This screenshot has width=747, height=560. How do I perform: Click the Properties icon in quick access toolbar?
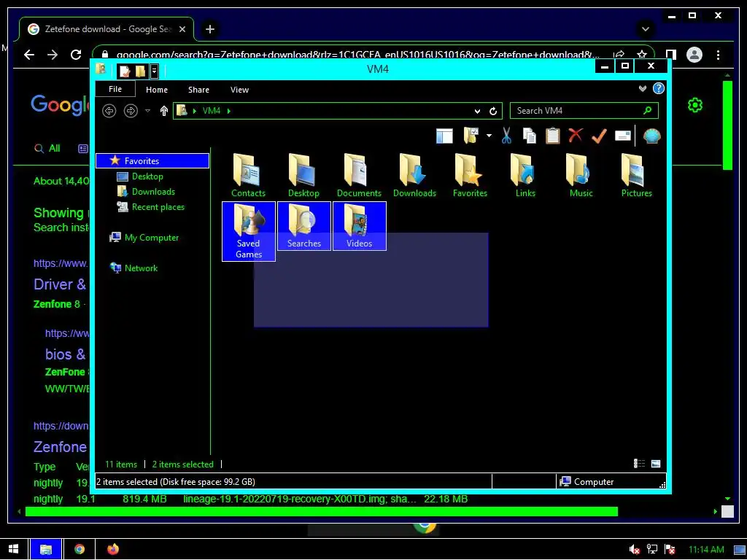(x=125, y=71)
